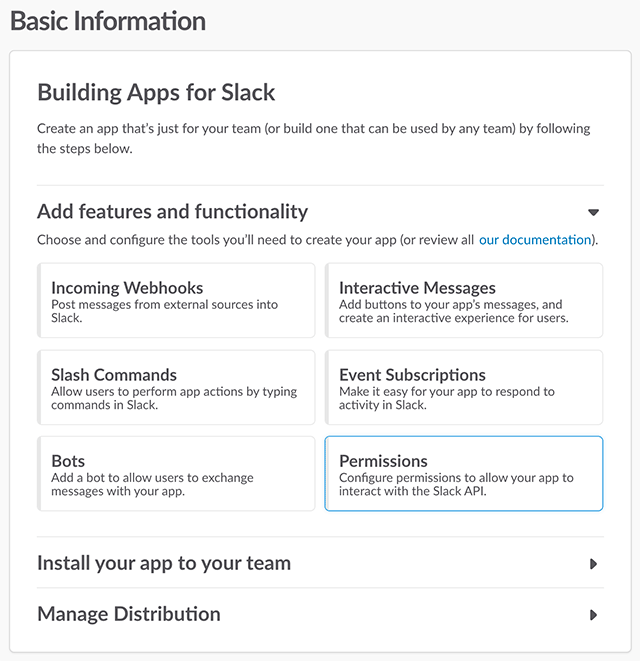Collapse the Add features and functionality arrow
640x661 pixels.
point(593,212)
